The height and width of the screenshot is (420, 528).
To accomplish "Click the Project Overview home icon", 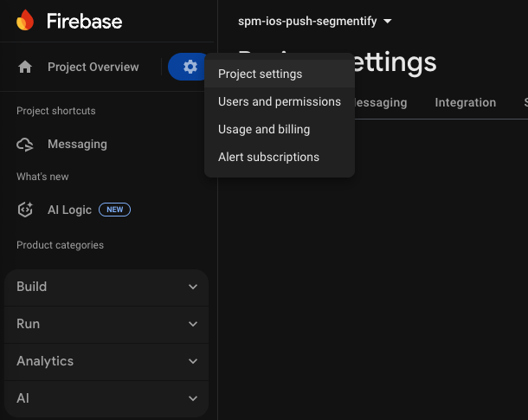I will [x=25, y=67].
